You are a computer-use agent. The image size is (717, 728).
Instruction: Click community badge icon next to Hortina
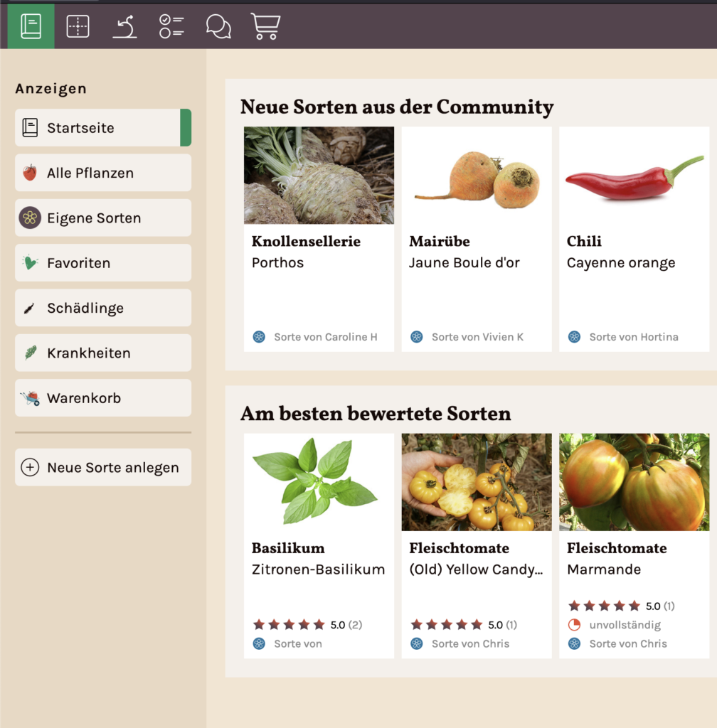click(x=575, y=336)
